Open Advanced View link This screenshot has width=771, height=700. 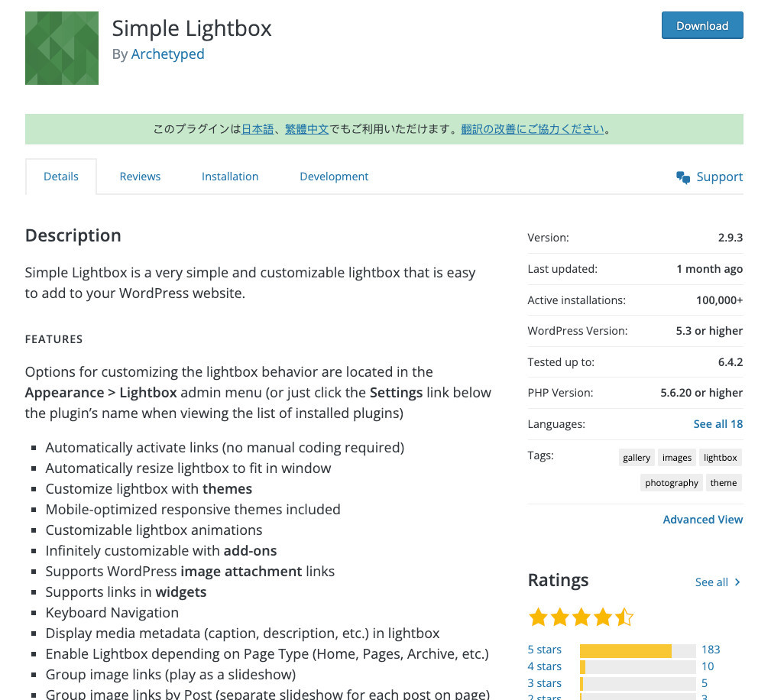tap(703, 520)
